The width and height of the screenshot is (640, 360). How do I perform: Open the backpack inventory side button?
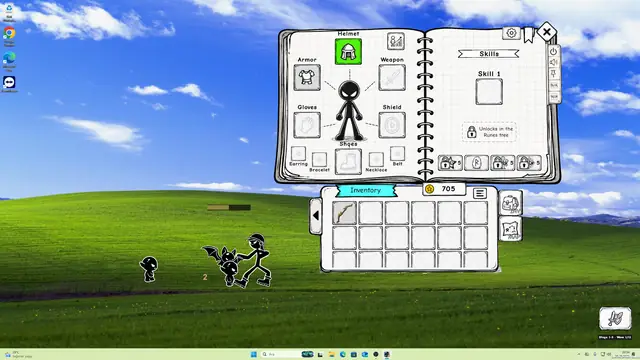click(510, 203)
